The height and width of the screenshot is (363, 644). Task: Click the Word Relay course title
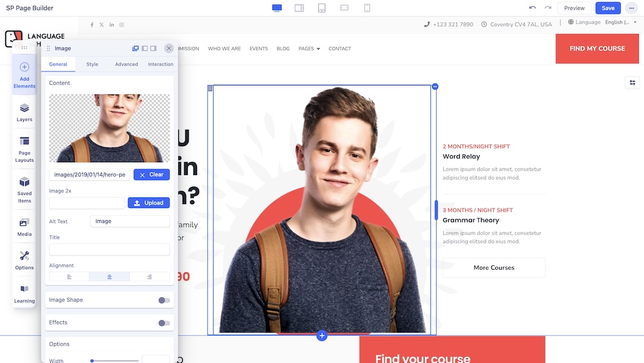pos(461,156)
